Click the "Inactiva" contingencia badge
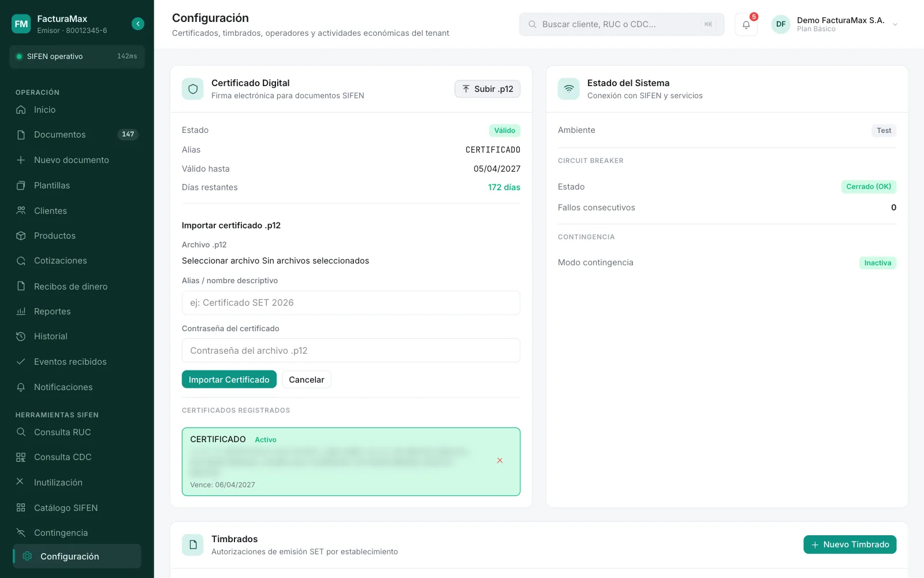This screenshot has width=924, height=578. pyautogui.click(x=878, y=263)
